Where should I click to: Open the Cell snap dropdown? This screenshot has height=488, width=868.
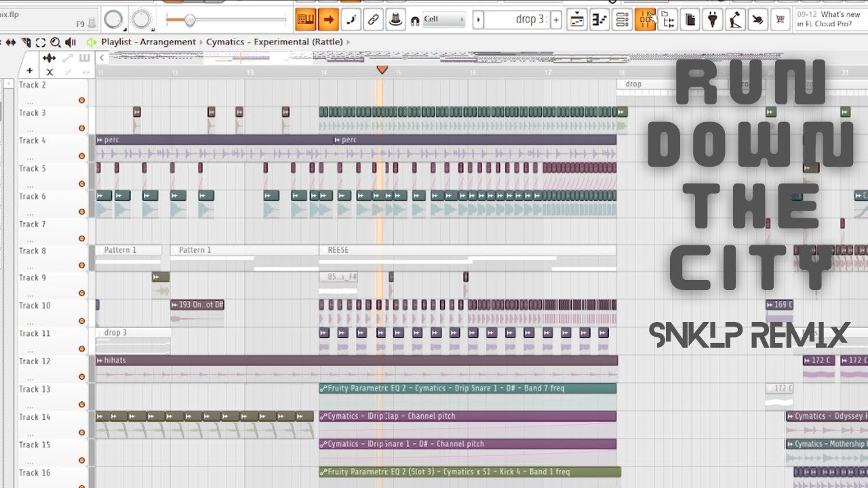(x=444, y=20)
